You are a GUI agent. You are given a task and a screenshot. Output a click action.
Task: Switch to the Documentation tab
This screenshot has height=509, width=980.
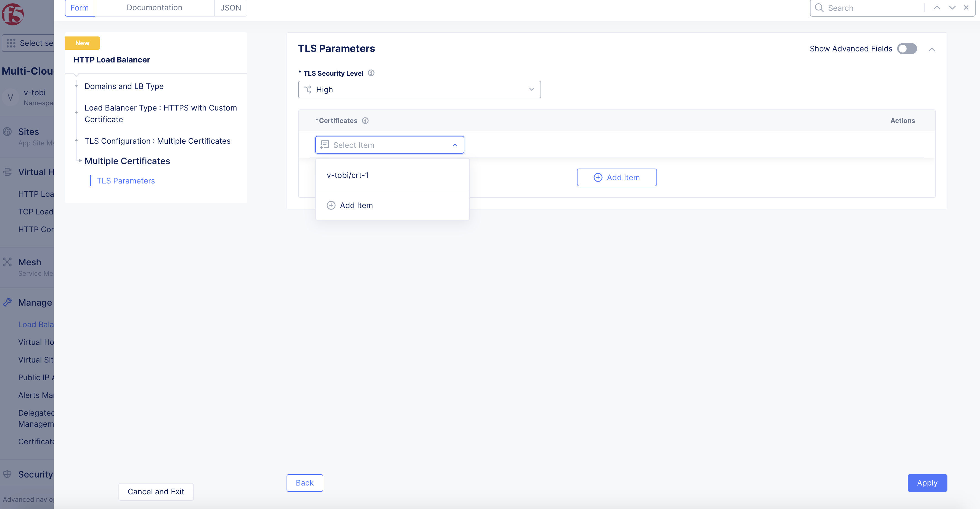[154, 8]
